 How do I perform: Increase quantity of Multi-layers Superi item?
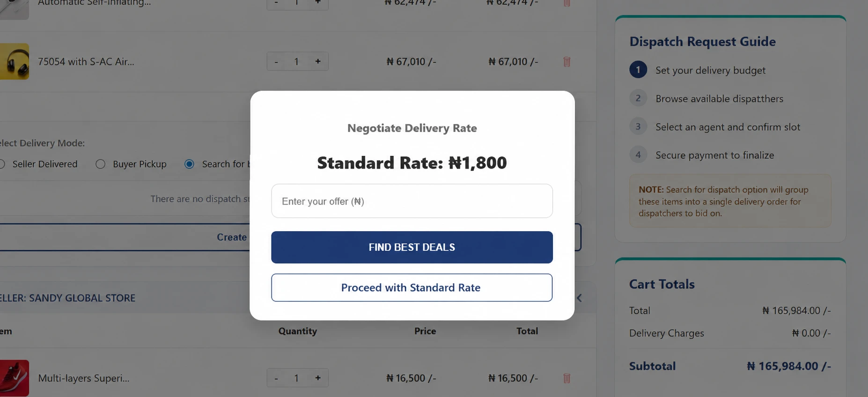pos(318,378)
